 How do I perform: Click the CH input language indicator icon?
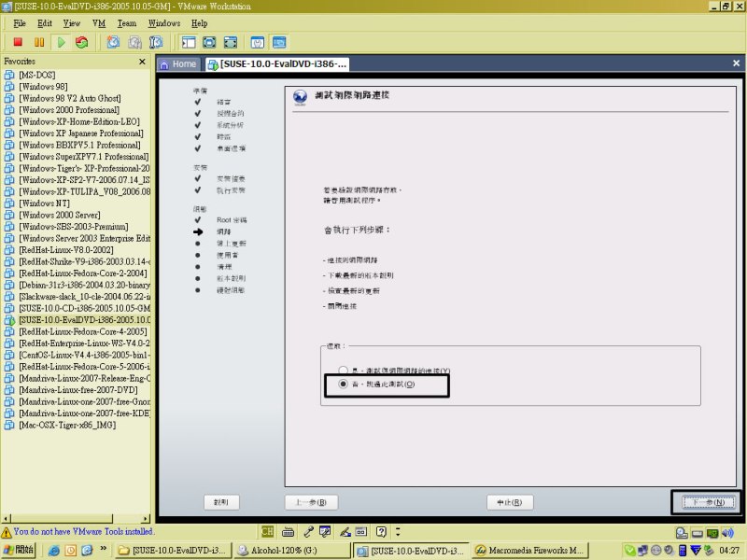tap(267, 531)
